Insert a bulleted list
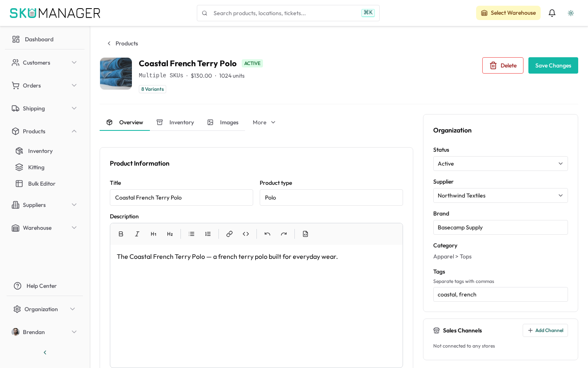Screen dimensions: 588x368 [x=192, y=234]
